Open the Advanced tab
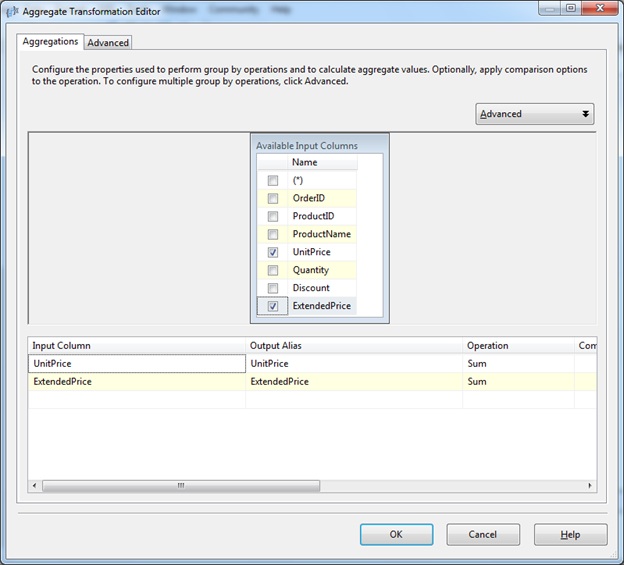624x565 pixels. coord(108,43)
